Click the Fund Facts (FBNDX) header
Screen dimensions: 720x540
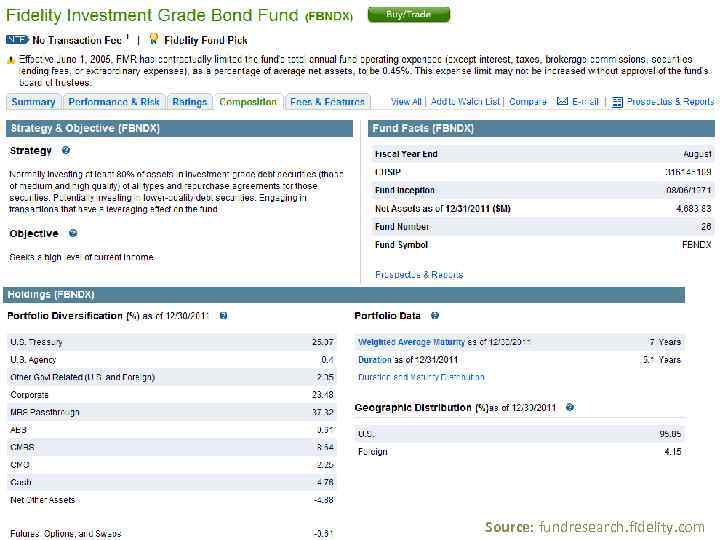point(541,129)
